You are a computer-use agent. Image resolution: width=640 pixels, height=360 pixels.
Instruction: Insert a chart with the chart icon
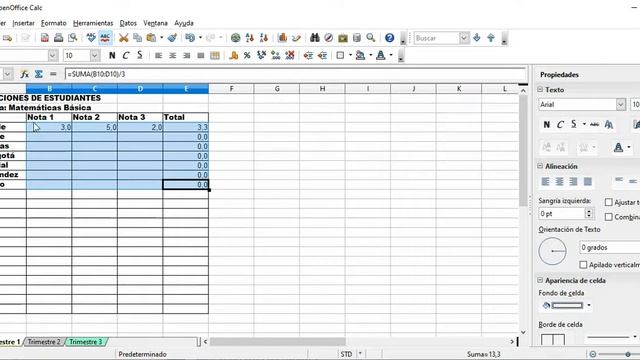point(282,38)
